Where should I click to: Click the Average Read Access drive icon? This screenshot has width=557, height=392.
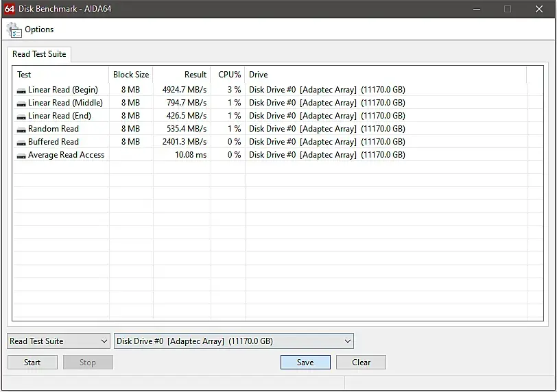click(x=21, y=156)
